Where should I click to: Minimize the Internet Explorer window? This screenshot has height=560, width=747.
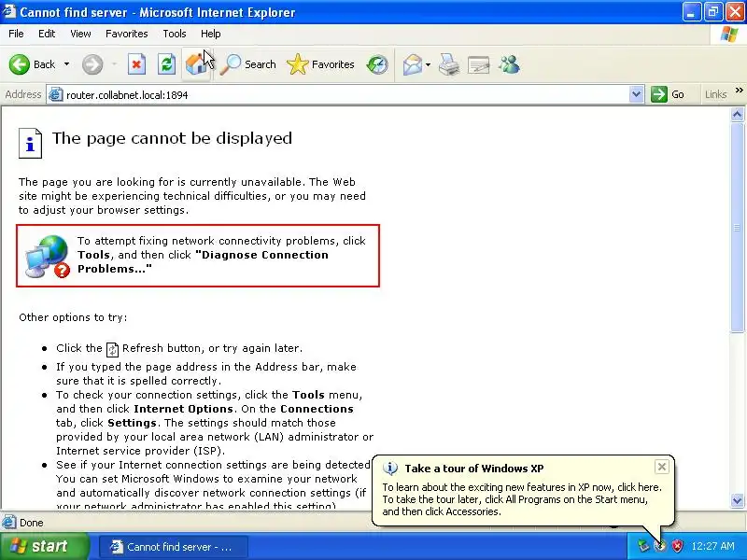pos(691,12)
